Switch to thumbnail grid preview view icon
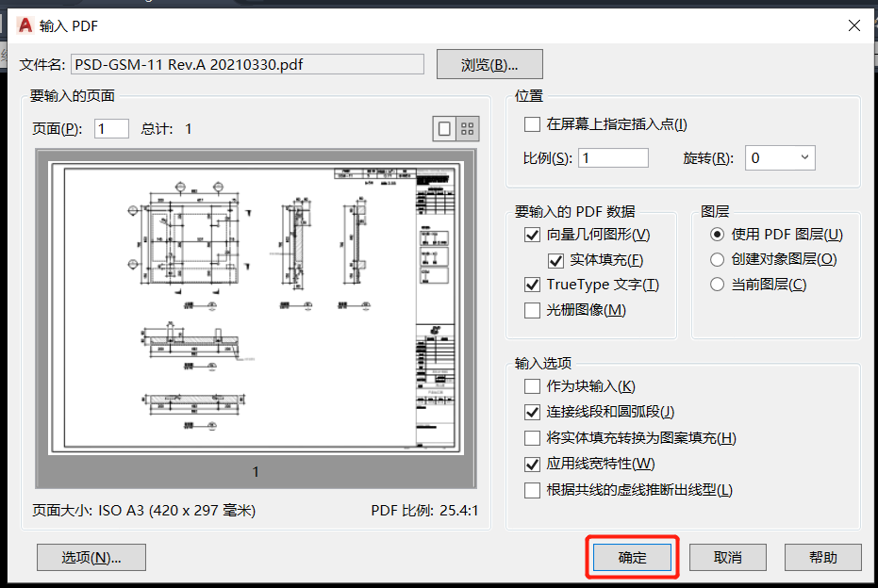 467,127
